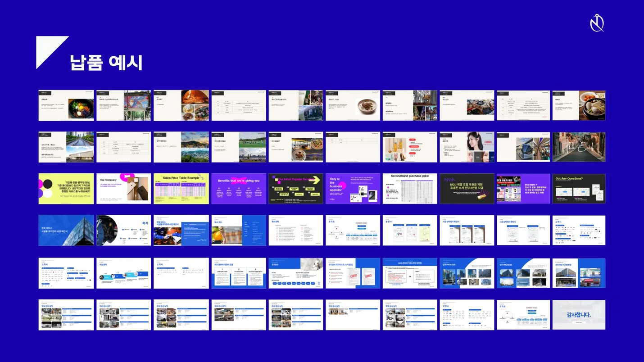This screenshot has width=644, height=362.
Task: Open 'Benefits that we're giving you' slide
Action: click(239, 189)
